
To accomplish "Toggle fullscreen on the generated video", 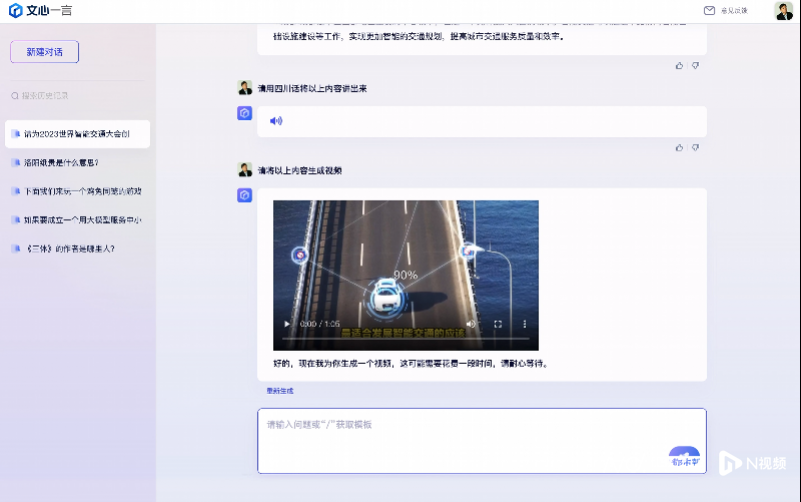I will 498,324.
